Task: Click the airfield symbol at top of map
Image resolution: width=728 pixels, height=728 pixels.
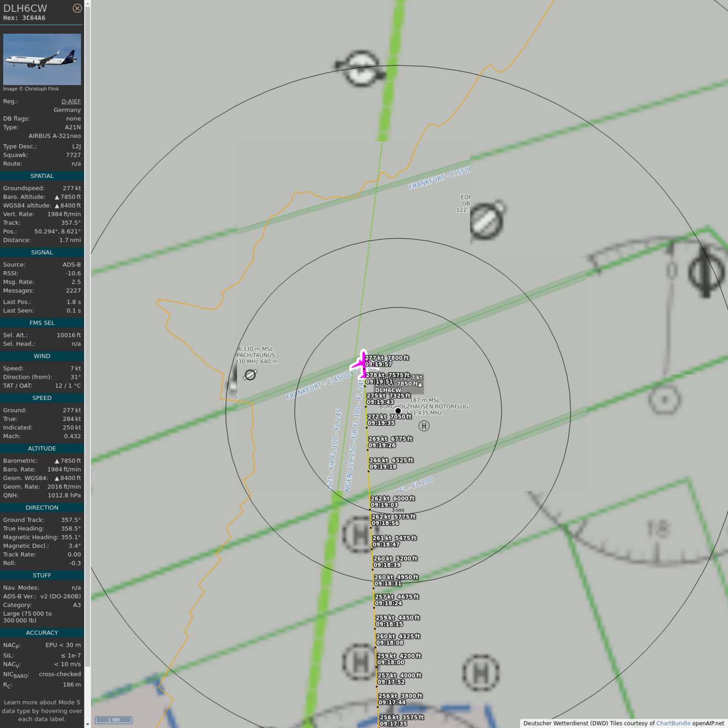Action: click(x=361, y=68)
